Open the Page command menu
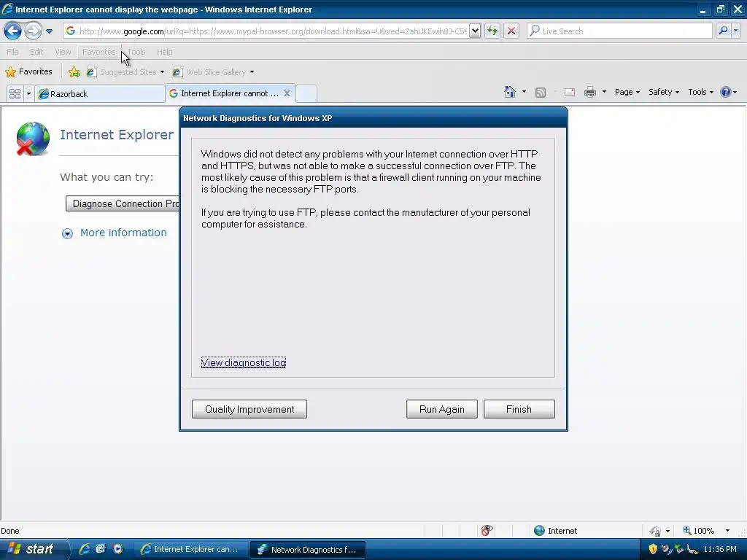 [x=627, y=92]
